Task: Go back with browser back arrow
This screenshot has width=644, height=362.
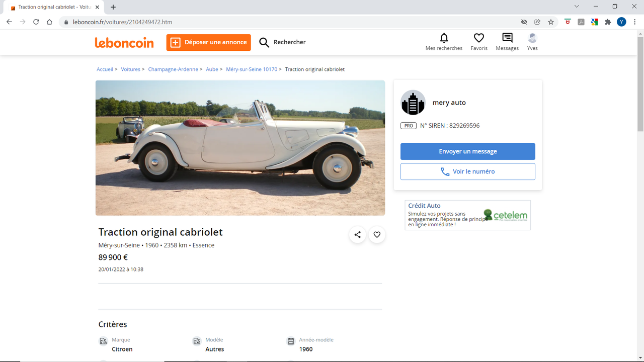Action: pyautogui.click(x=9, y=22)
